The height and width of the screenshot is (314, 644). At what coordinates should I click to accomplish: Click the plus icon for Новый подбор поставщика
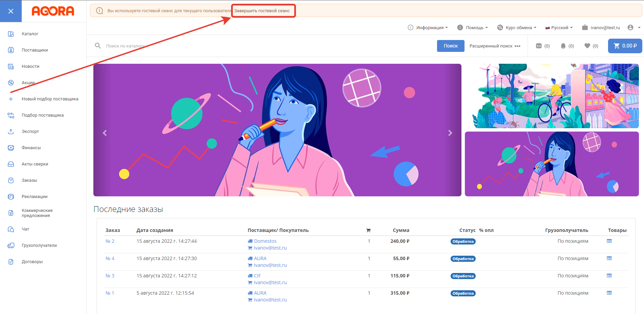11,99
